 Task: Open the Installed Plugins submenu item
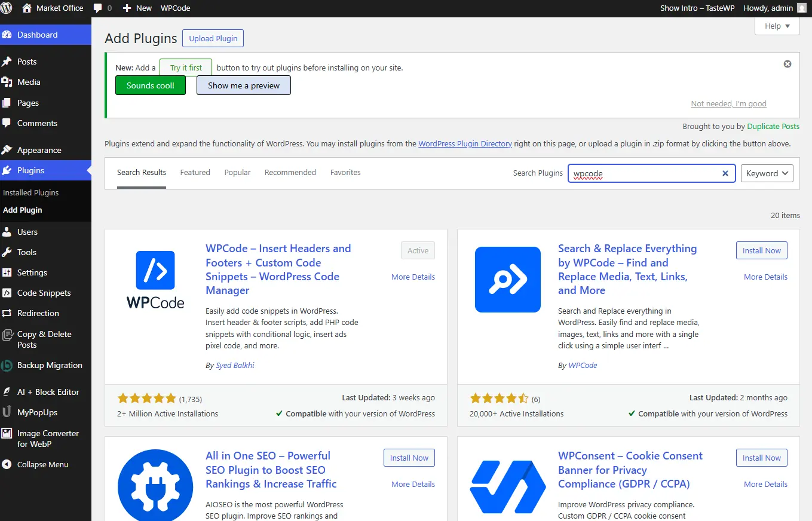[31, 192]
